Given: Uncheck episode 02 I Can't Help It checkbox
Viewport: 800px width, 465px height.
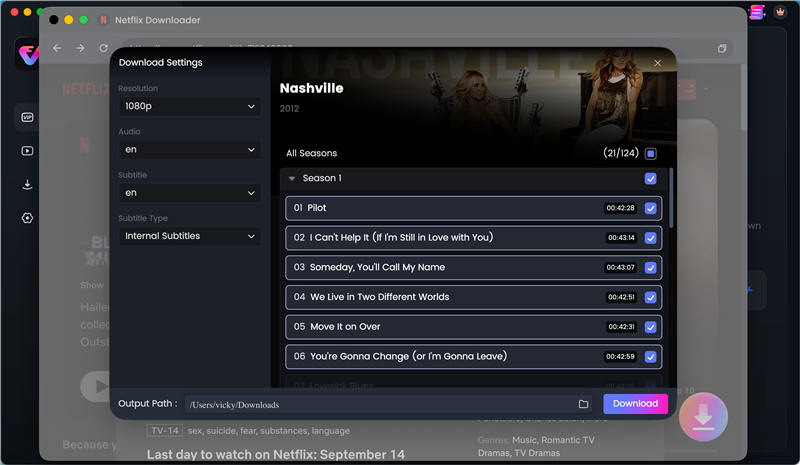Looking at the screenshot, I should pos(651,238).
